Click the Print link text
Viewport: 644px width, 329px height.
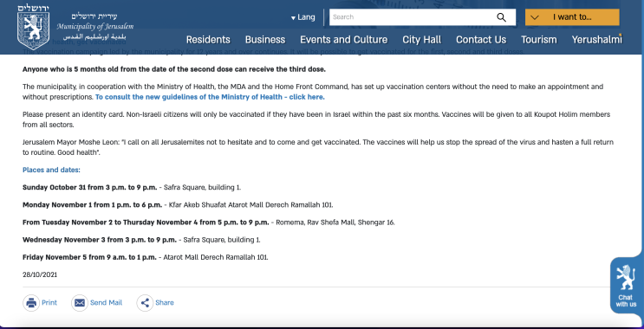point(49,303)
